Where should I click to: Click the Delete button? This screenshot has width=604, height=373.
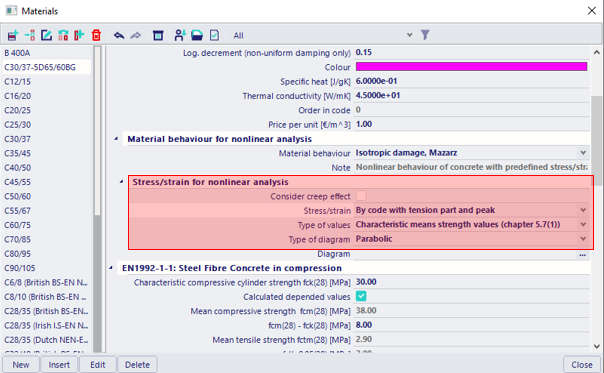(x=137, y=365)
